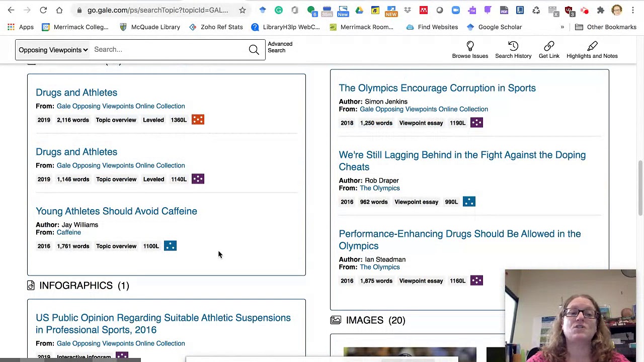Viewport: 644px width, 362px height.
Task: Open Other Bookmarks folder
Action: (x=606, y=27)
